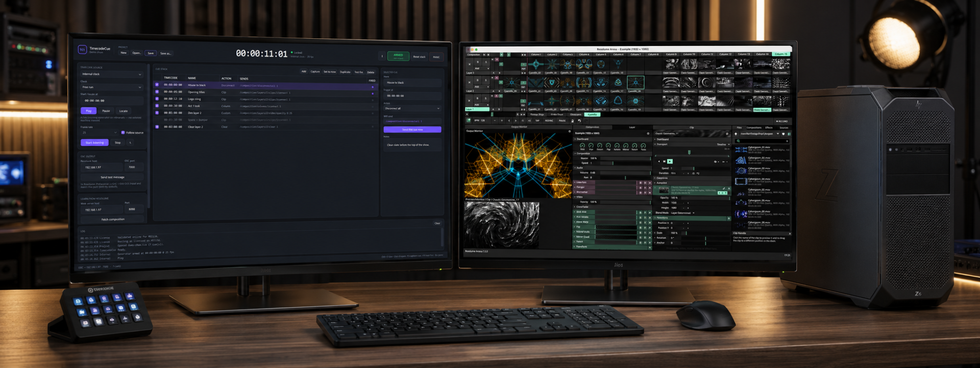Screen dimensions: 980x368
Task: Uncheck the Opening titles cue checkbox
Action: (x=157, y=92)
